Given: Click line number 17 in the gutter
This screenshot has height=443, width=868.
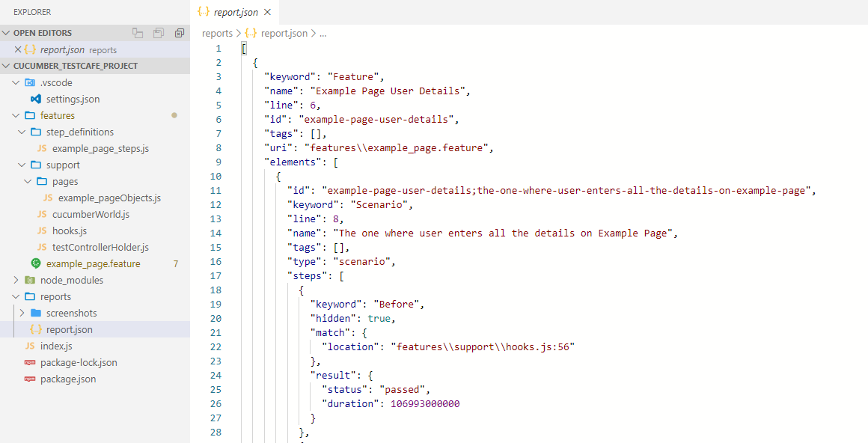Looking at the screenshot, I should point(216,276).
